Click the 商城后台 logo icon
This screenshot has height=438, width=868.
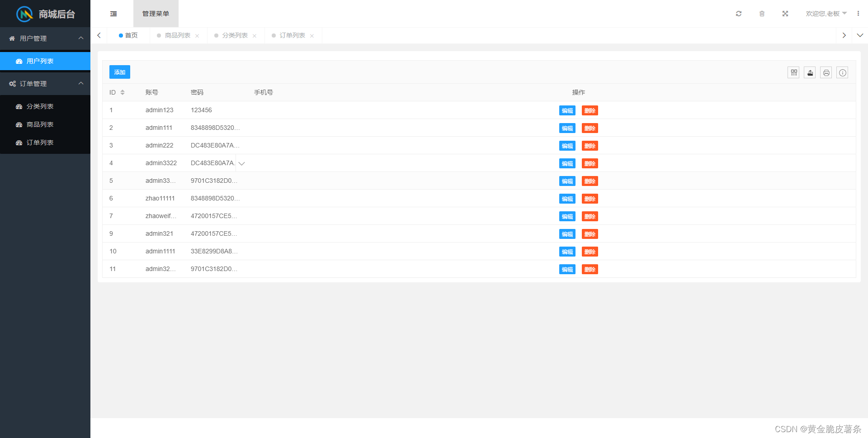24,14
